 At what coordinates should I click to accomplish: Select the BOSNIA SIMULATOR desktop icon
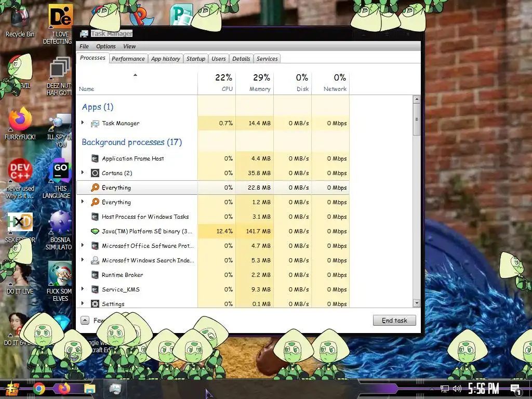[x=59, y=231]
